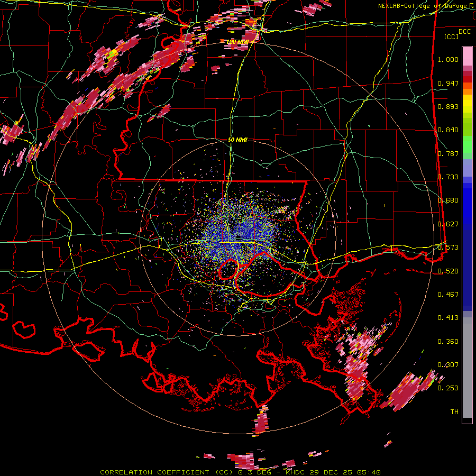The height and width of the screenshot is (476, 476).
Task: Select the 0.680 value on the color scale
Action: [x=448, y=200]
